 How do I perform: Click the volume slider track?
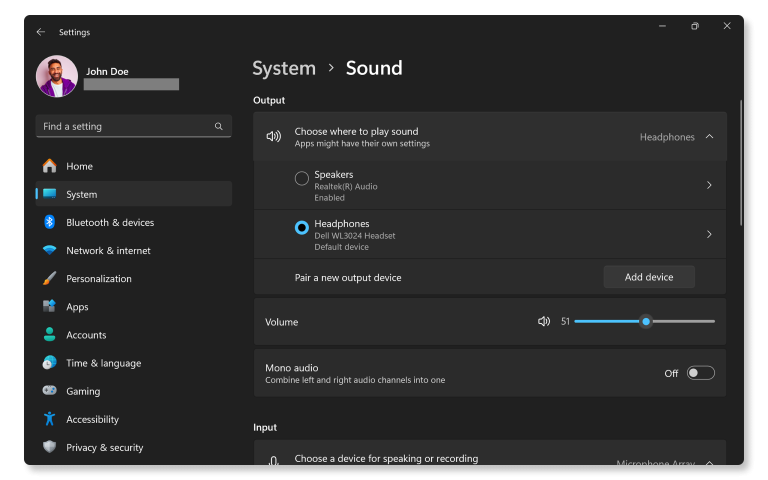tap(645, 322)
